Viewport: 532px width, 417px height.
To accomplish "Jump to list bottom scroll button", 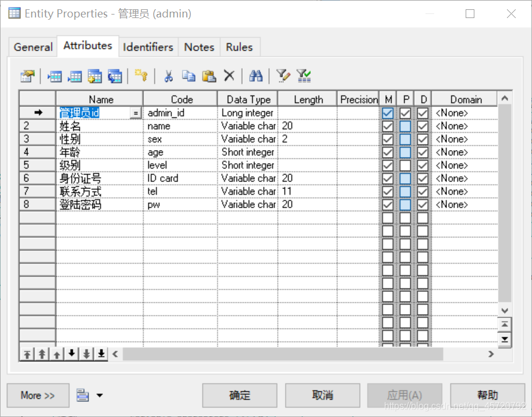I will (505, 340).
